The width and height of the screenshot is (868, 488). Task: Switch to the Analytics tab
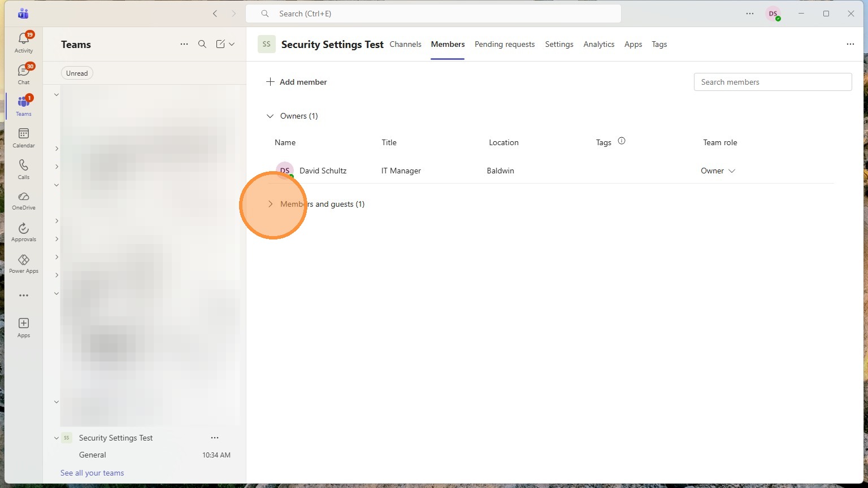coord(599,44)
